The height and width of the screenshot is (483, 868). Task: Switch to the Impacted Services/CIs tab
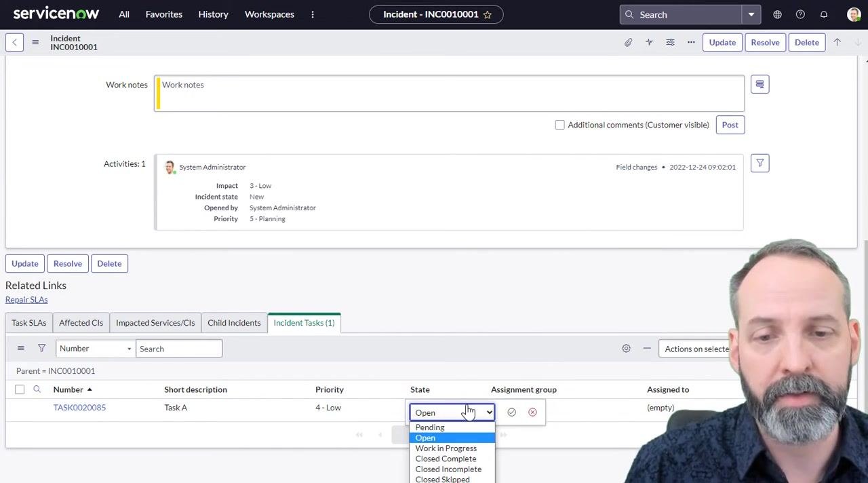[155, 323]
